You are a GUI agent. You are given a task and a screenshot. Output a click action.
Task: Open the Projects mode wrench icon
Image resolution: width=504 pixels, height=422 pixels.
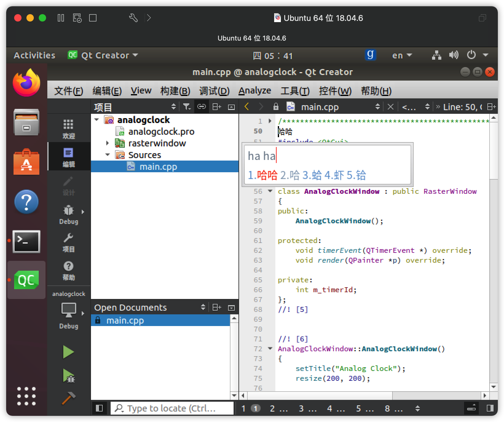pos(69,242)
